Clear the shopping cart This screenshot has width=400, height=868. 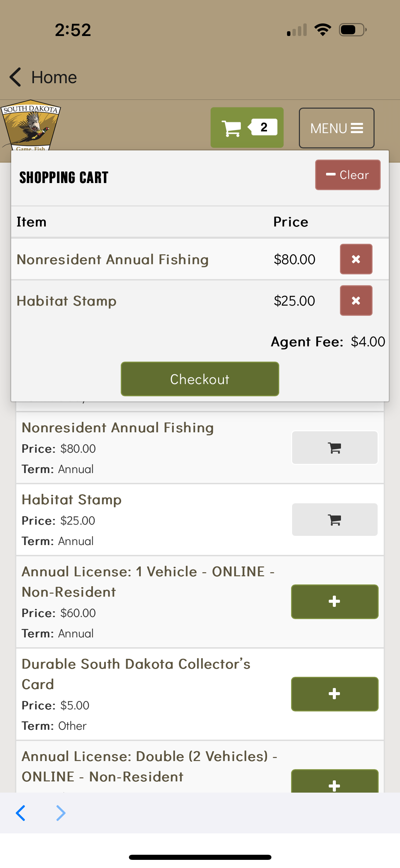pyautogui.click(x=347, y=175)
